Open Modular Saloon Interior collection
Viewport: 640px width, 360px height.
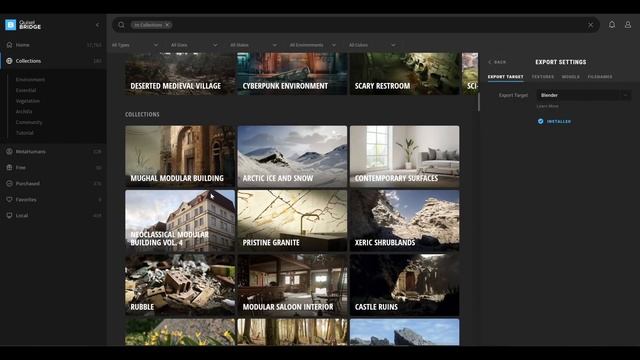[x=292, y=285]
